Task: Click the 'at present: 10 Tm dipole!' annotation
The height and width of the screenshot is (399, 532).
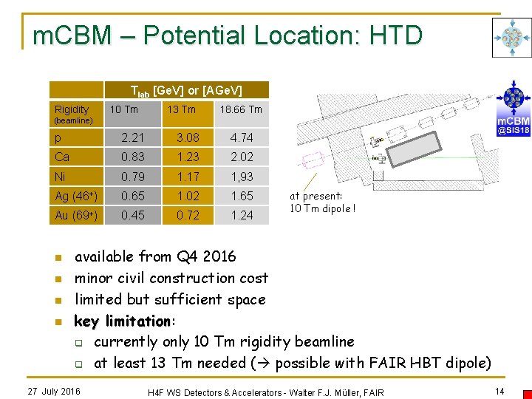Action: (x=323, y=202)
